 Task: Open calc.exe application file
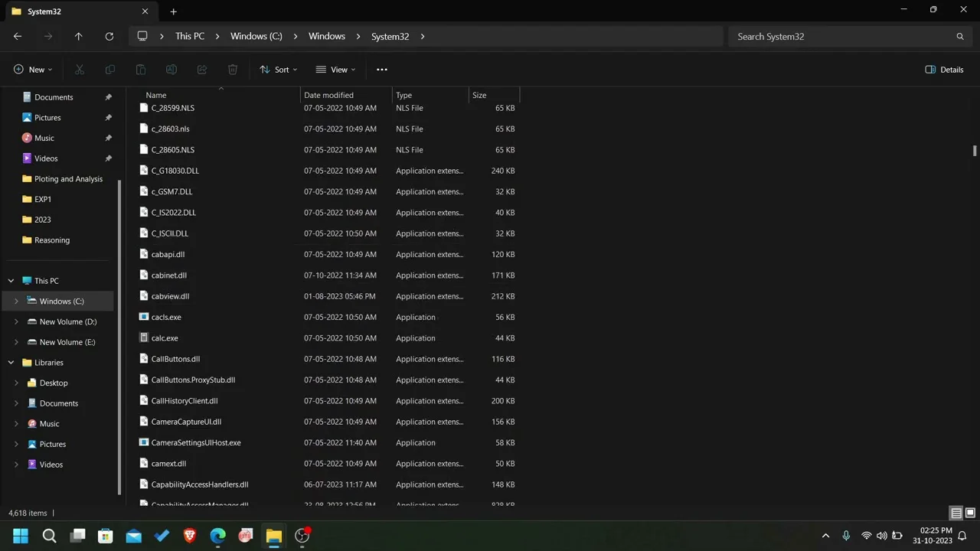point(165,338)
